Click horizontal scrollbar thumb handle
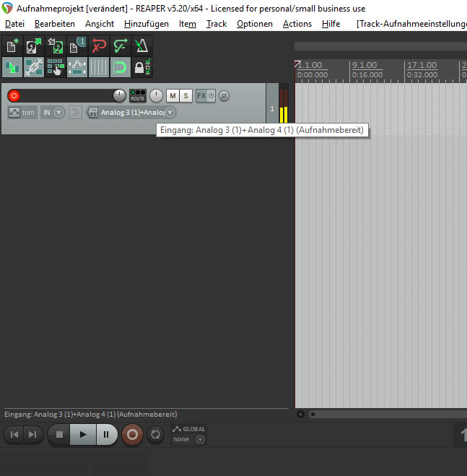This screenshot has width=467, height=476. [x=313, y=414]
